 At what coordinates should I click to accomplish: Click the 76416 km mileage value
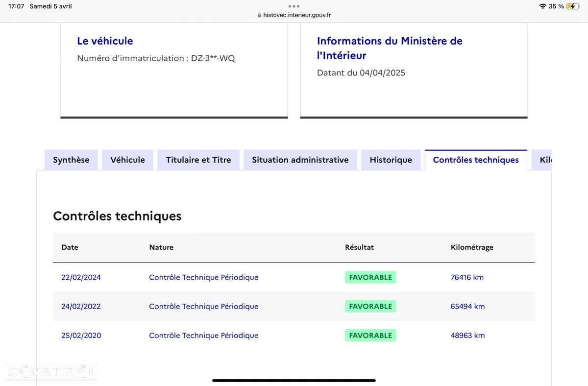467,277
